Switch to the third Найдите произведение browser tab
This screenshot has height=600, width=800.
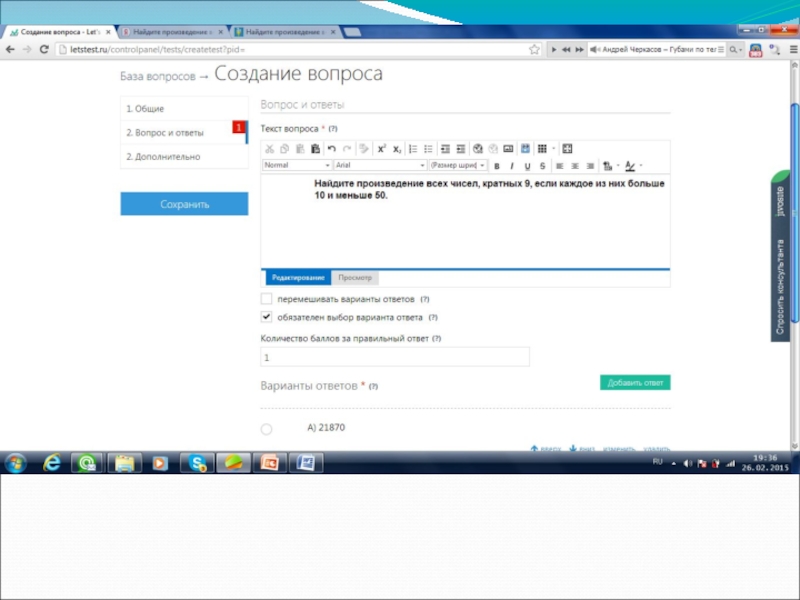coord(285,32)
